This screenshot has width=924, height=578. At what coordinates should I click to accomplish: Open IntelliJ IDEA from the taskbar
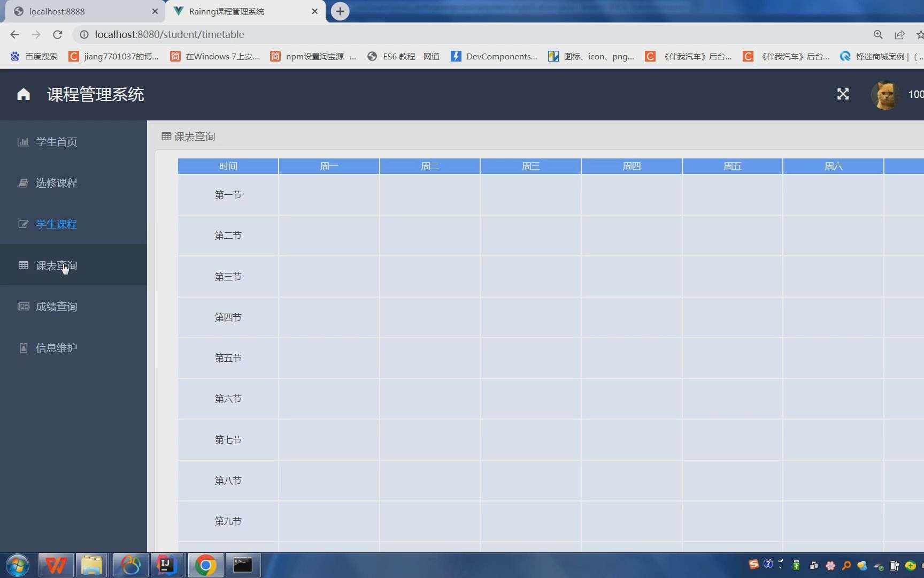tap(167, 565)
